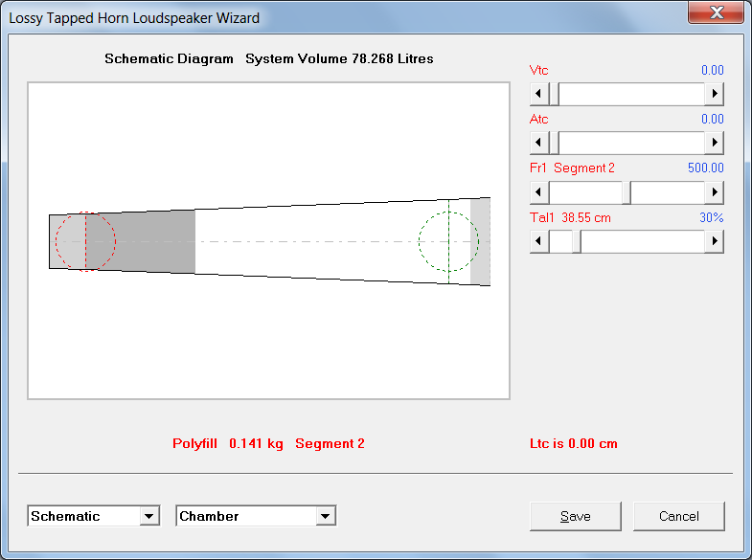752x560 pixels.
Task: Click the 'Fr1 Segment 2' label
Action: point(572,168)
